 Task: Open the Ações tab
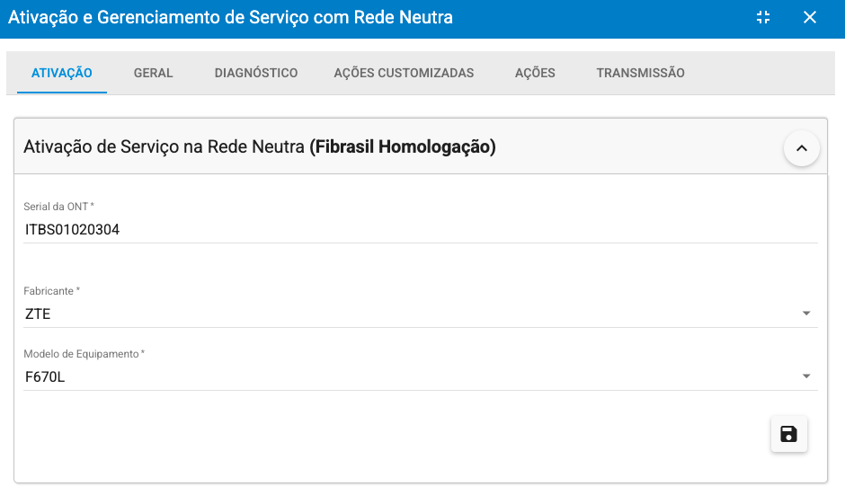(x=535, y=73)
